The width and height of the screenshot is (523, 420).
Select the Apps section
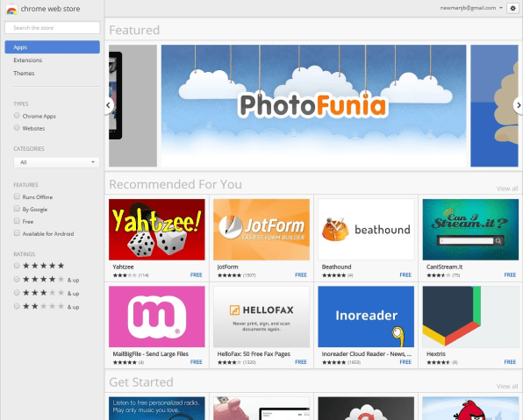(x=52, y=47)
